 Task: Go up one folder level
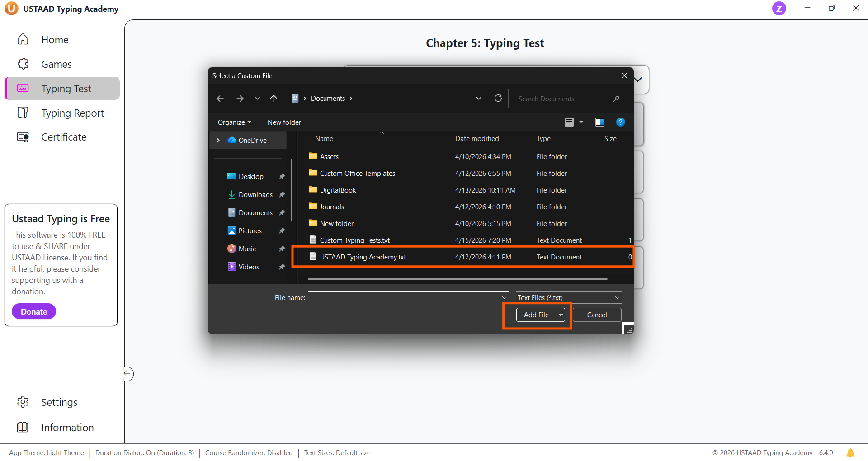(274, 99)
